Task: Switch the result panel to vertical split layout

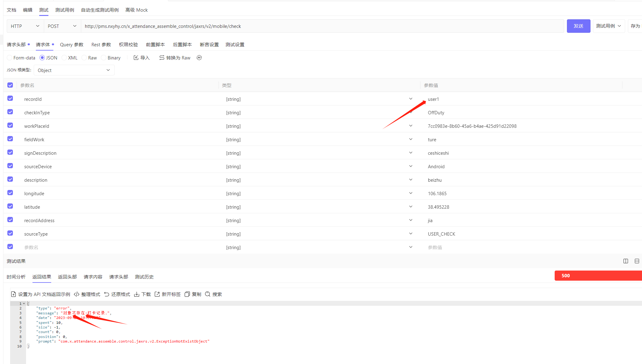Action: (626, 261)
